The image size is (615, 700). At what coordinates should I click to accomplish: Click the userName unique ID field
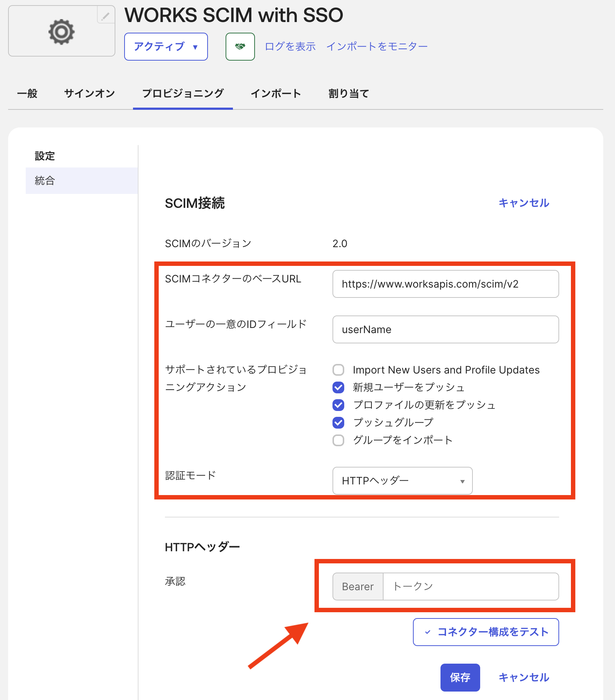446,329
